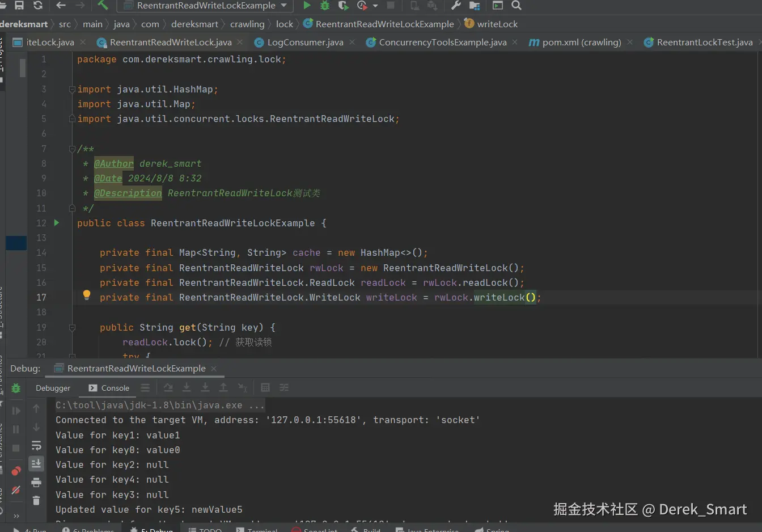Switch to pom.xml (crawling) tab
762x532 pixels.
[x=581, y=42]
